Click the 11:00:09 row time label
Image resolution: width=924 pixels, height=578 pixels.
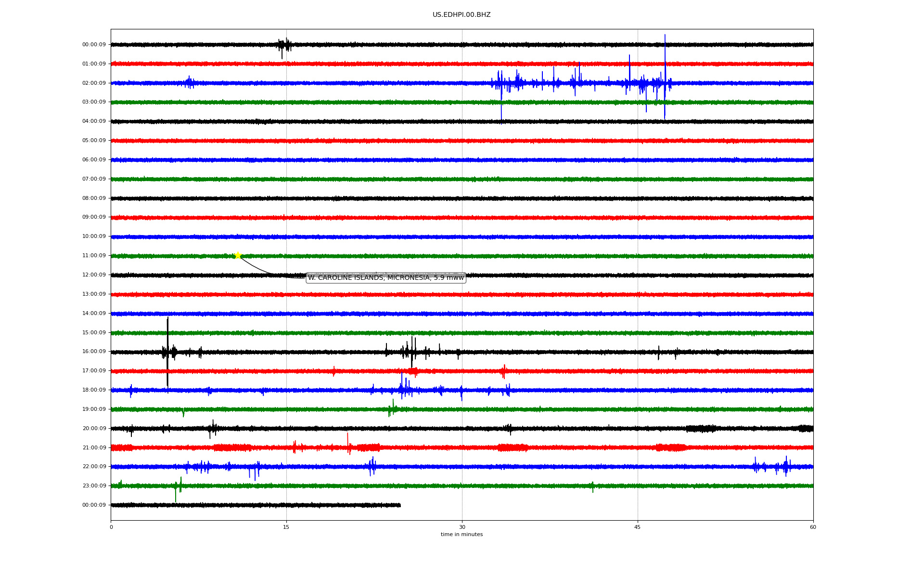click(94, 256)
